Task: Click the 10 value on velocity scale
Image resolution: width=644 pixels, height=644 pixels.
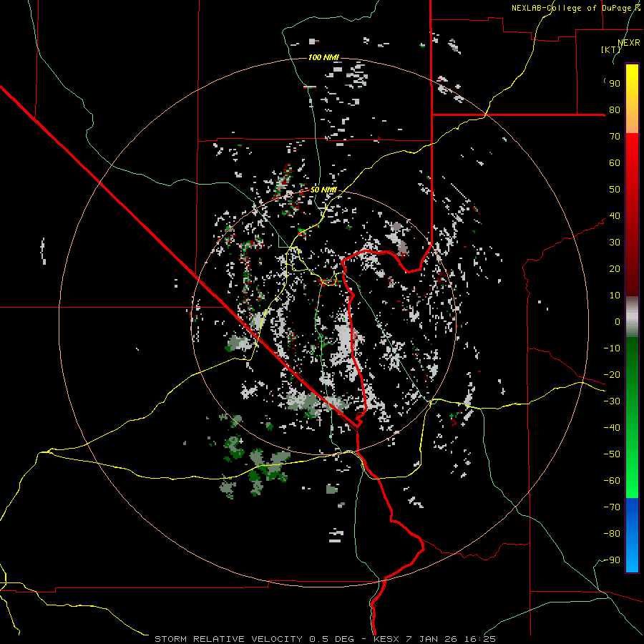Action: coord(615,296)
